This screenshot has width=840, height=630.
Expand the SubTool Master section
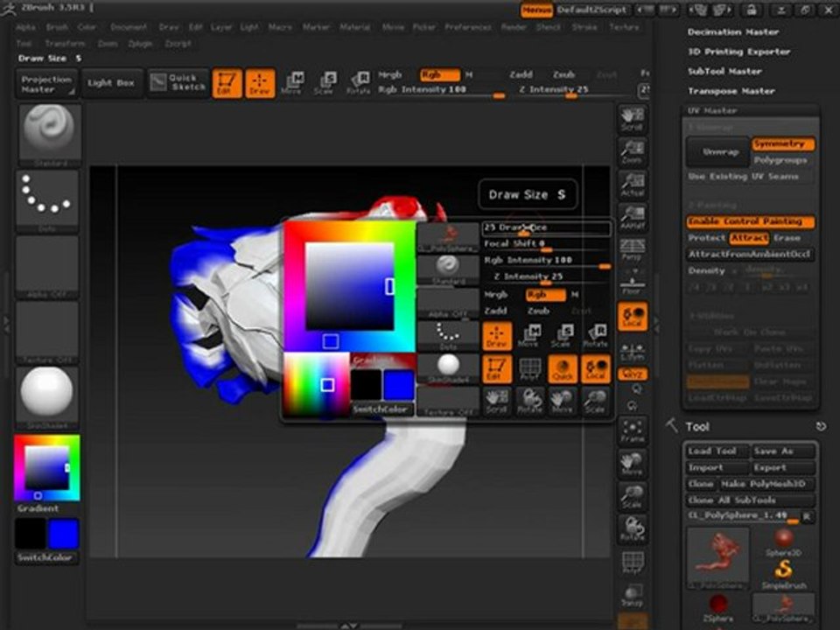pyautogui.click(x=724, y=71)
